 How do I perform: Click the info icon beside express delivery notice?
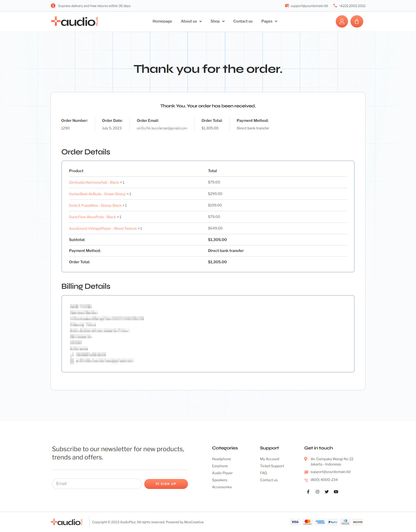pyautogui.click(x=53, y=6)
